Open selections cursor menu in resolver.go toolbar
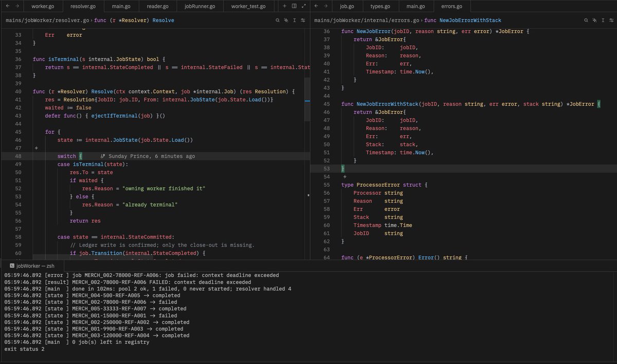The width and height of the screenshot is (617, 364). coord(295,21)
